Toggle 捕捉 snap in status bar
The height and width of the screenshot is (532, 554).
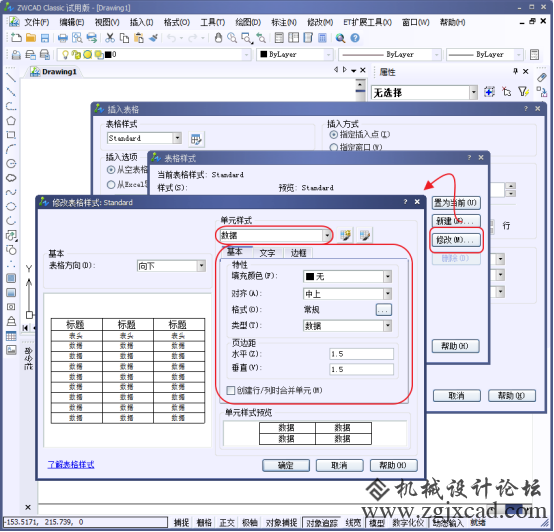click(181, 523)
